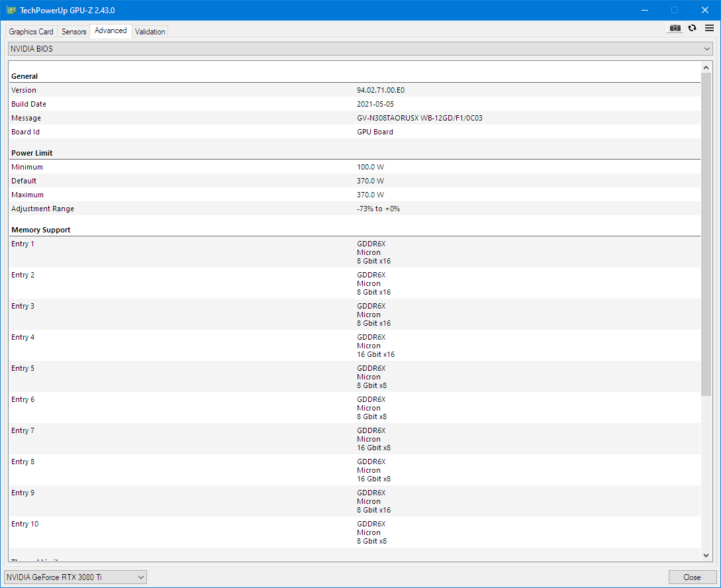This screenshot has width=721, height=588.
Task: Click the 8 Gbit x16 value in Entry 3
Action: coord(374,324)
